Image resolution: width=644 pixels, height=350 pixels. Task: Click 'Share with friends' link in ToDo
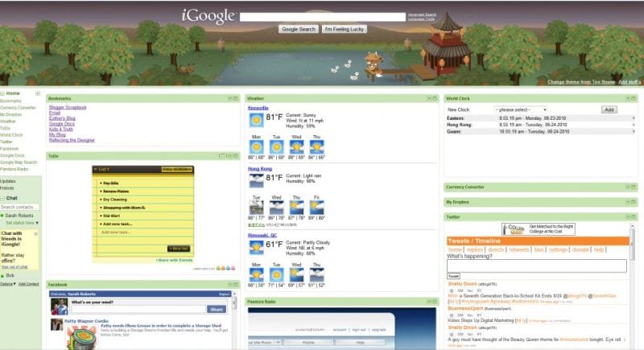click(x=175, y=260)
